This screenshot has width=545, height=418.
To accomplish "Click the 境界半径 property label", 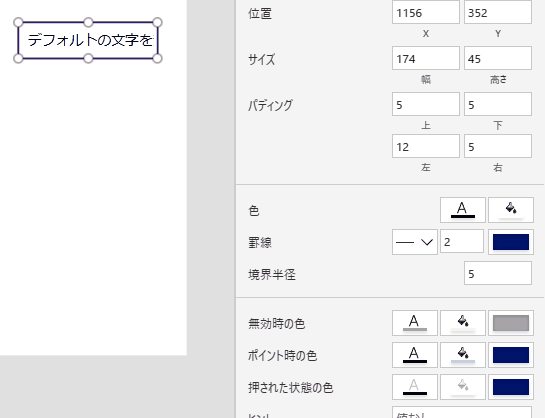I will pos(272,274).
